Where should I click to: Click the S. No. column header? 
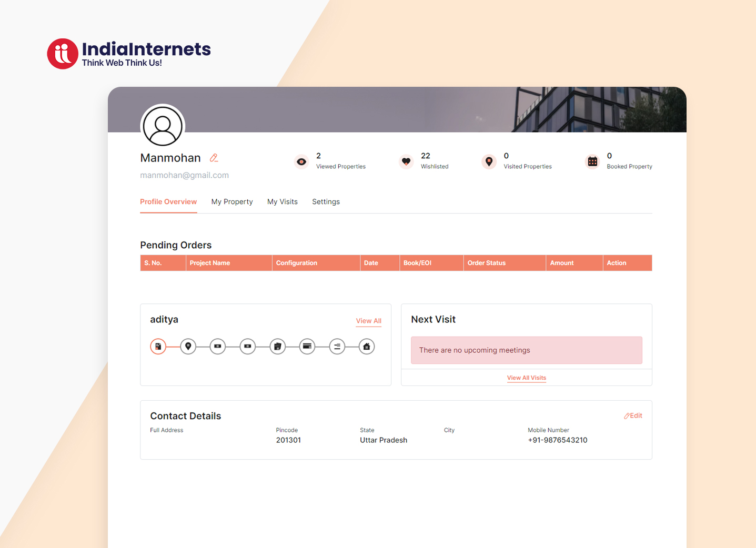(163, 263)
